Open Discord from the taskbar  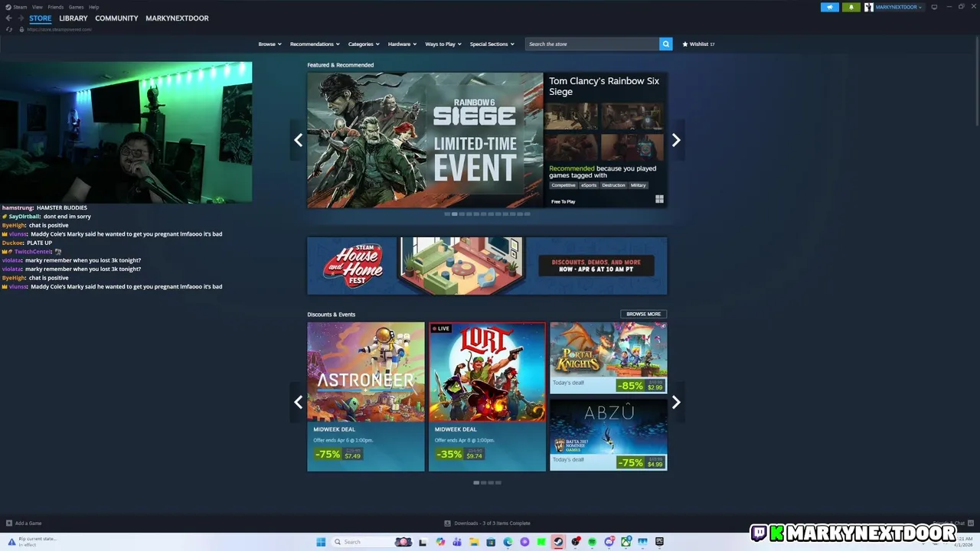tap(609, 542)
